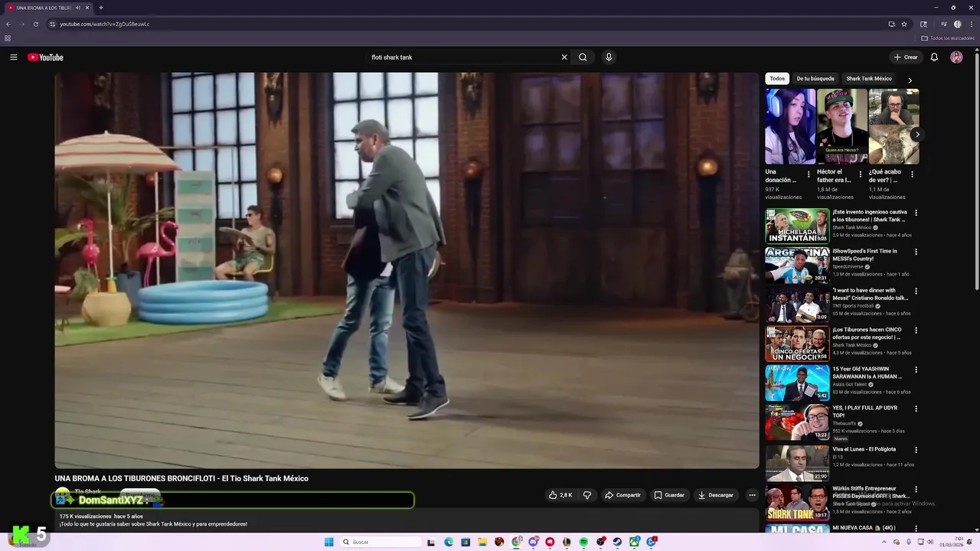The width and height of the screenshot is (980, 551).
Task: Open the more actions ellipsis under video
Action: click(x=752, y=495)
